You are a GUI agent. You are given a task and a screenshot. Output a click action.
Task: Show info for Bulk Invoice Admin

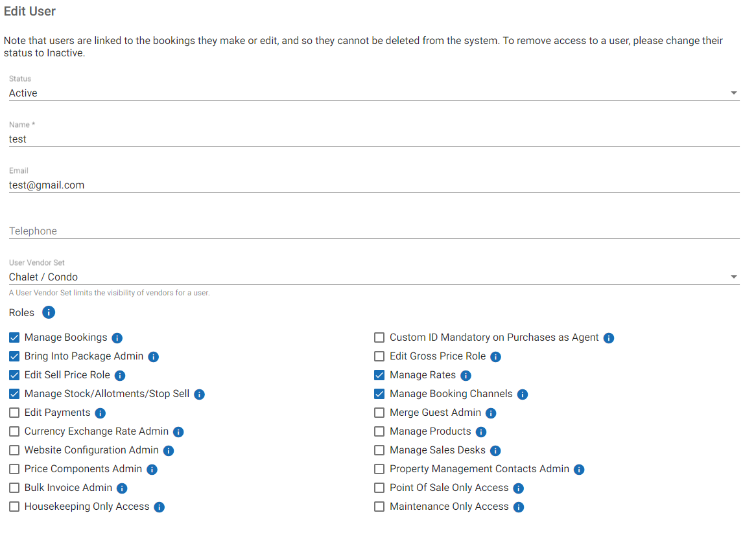pyautogui.click(x=122, y=488)
